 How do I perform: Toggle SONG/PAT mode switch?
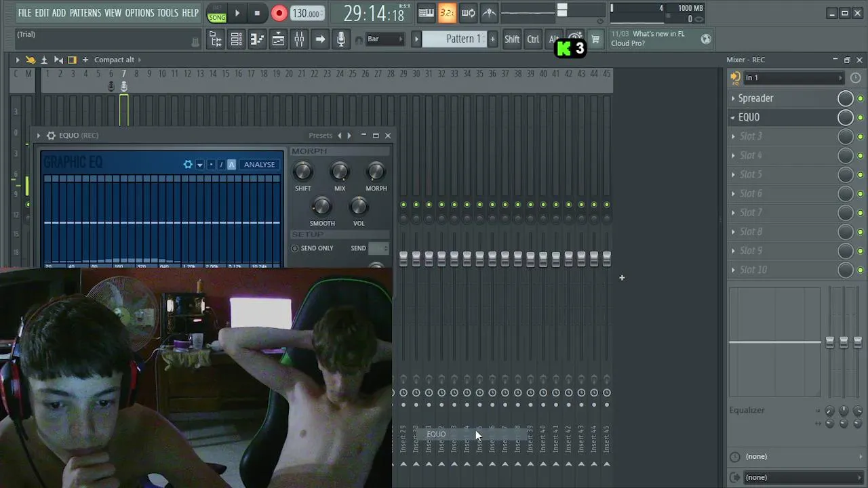coord(217,14)
